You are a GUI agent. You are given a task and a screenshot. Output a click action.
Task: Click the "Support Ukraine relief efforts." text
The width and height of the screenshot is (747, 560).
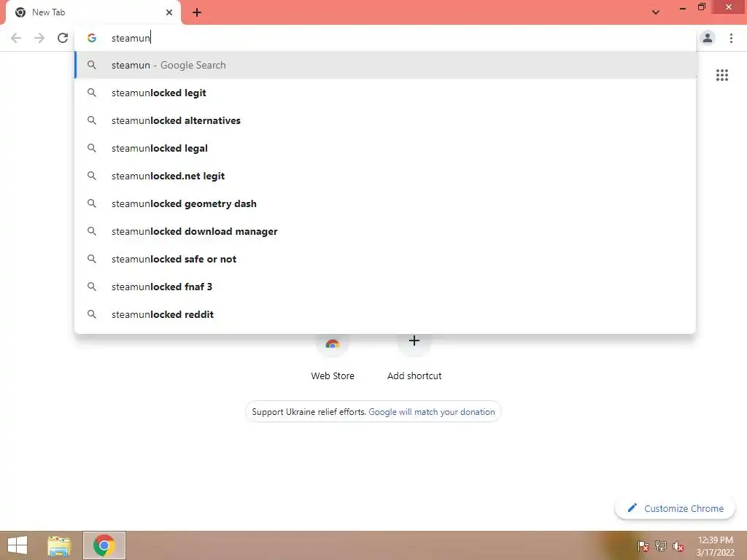(309, 412)
